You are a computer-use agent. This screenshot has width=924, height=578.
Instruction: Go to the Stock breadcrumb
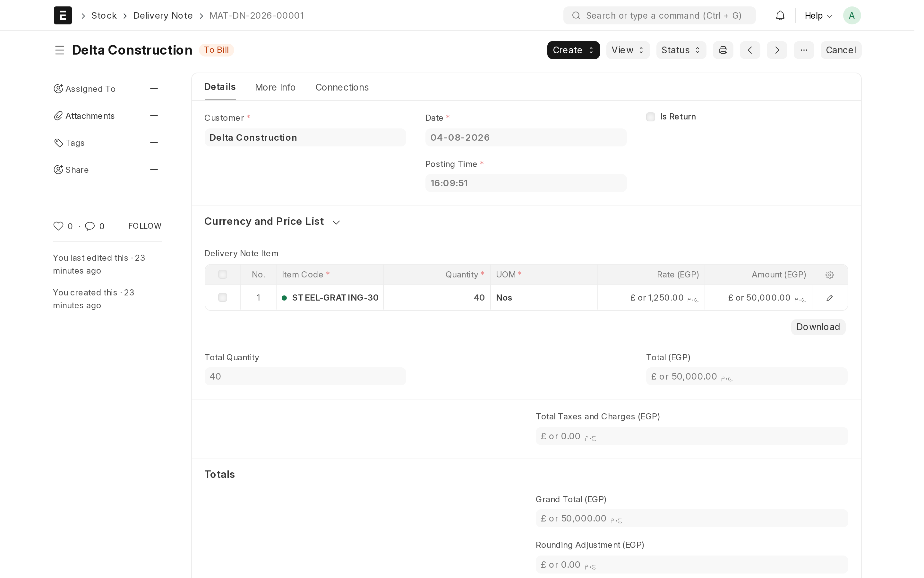[x=104, y=16]
